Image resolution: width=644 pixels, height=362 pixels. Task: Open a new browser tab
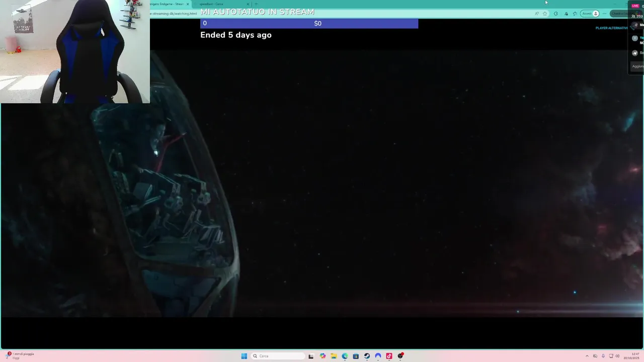tap(256, 4)
